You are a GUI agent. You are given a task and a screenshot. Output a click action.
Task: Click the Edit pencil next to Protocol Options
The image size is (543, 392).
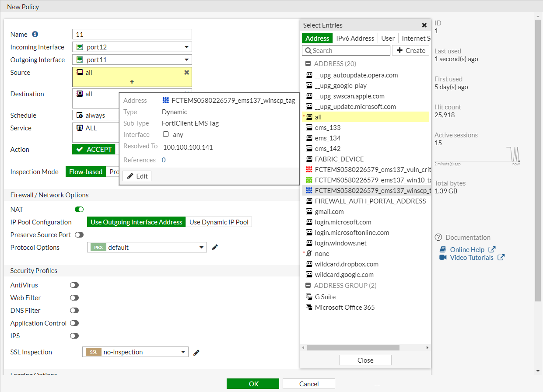click(214, 247)
